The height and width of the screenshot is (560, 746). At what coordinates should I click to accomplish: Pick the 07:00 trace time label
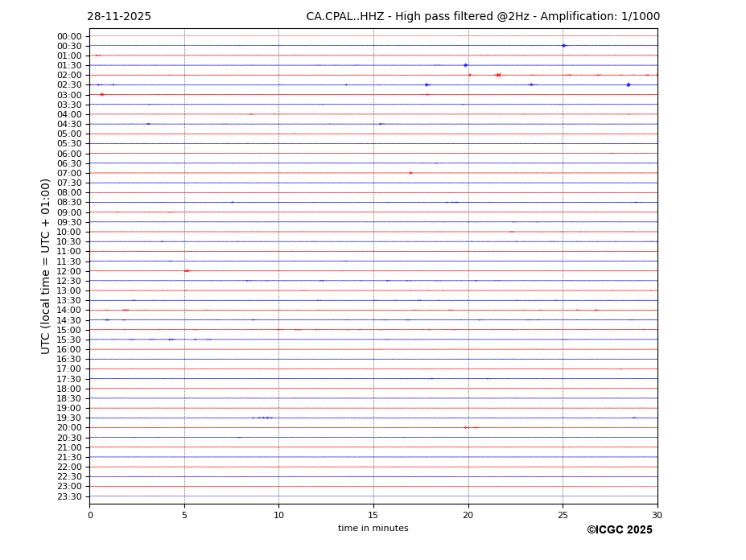coord(69,173)
